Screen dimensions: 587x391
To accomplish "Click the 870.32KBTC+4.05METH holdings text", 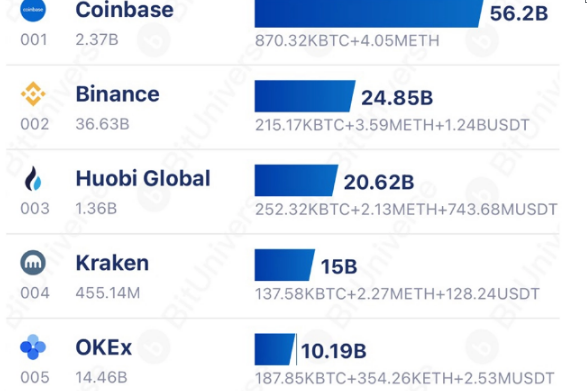I will coord(347,40).
